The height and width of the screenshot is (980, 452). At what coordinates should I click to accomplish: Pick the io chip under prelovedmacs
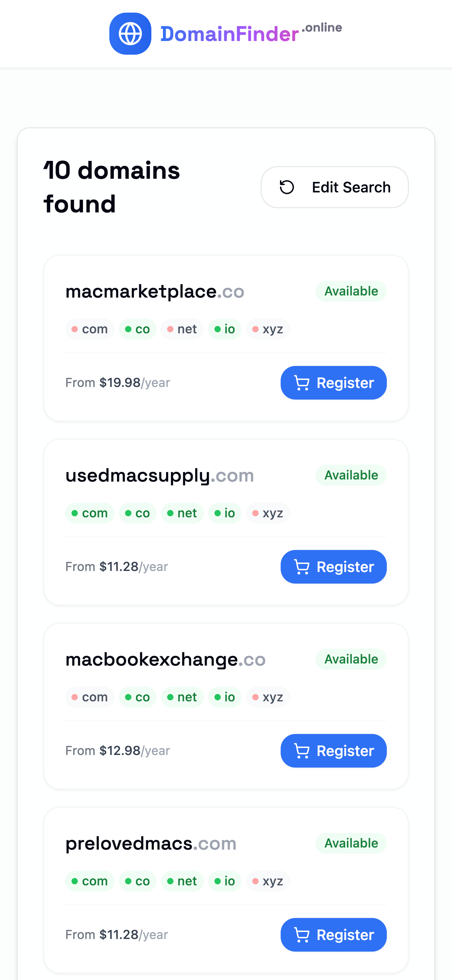(225, 882)
